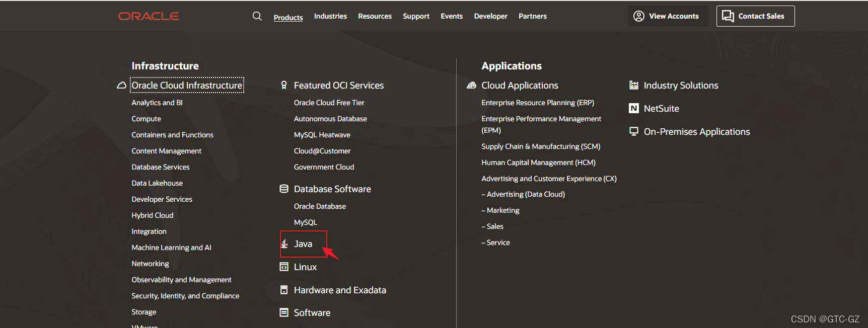The width and height of the screenshot is (868, 328).
Task: Open Observability and Management
Action: coord(181,280)
